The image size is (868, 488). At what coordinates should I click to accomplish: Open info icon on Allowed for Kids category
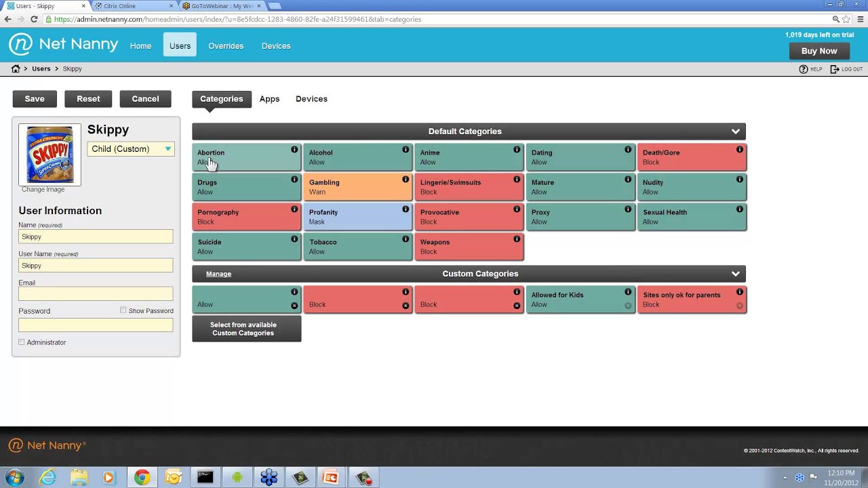(628, 292)
